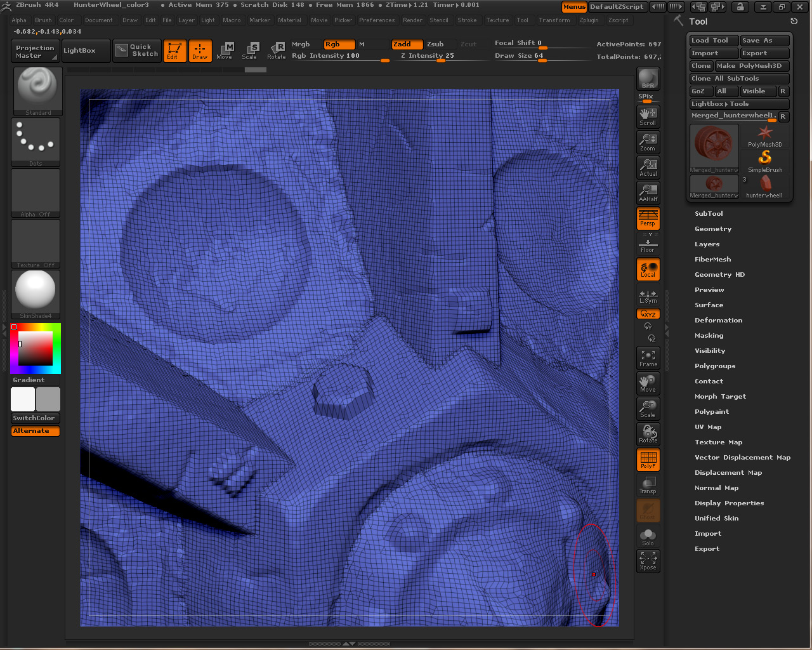Expand the Deformation subpalette
Screen dimensions: 812x650
[x=718, y=321]
